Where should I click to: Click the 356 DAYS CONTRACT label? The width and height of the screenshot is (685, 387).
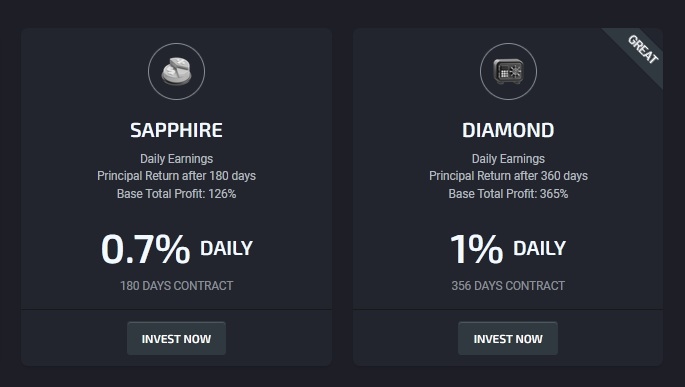point(508,286)
